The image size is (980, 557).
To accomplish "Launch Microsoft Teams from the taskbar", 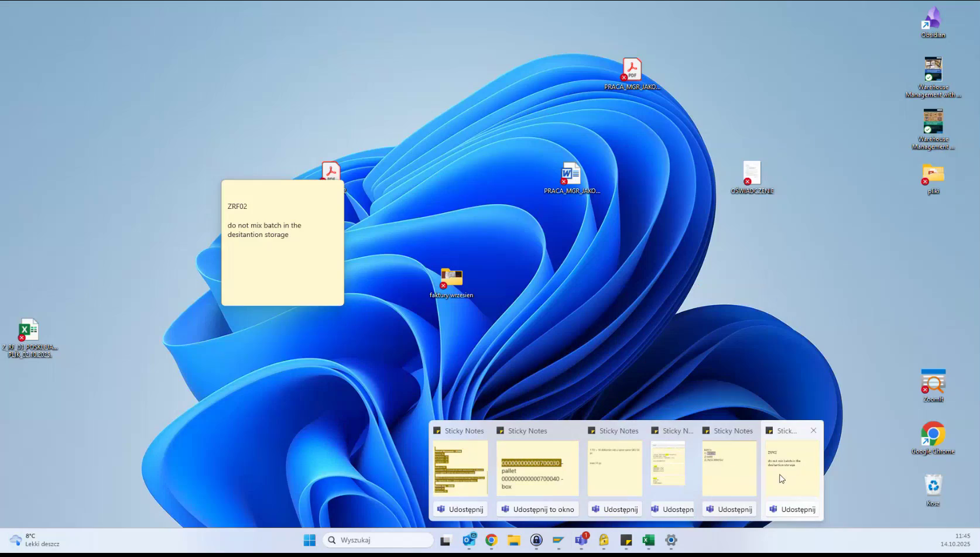I will (x=581, y=540).
